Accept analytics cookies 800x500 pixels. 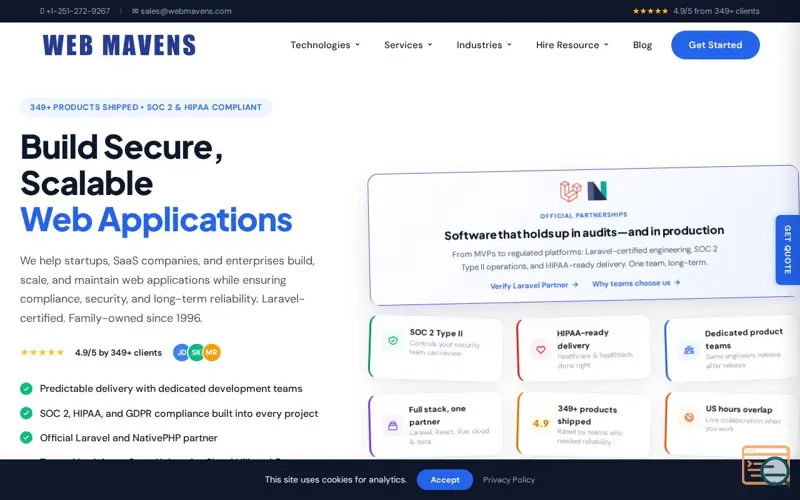[445, 480]
